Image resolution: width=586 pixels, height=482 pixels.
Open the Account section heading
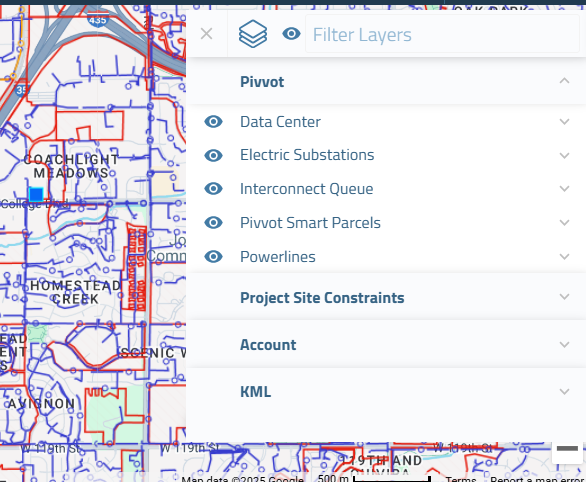(268, 345)
